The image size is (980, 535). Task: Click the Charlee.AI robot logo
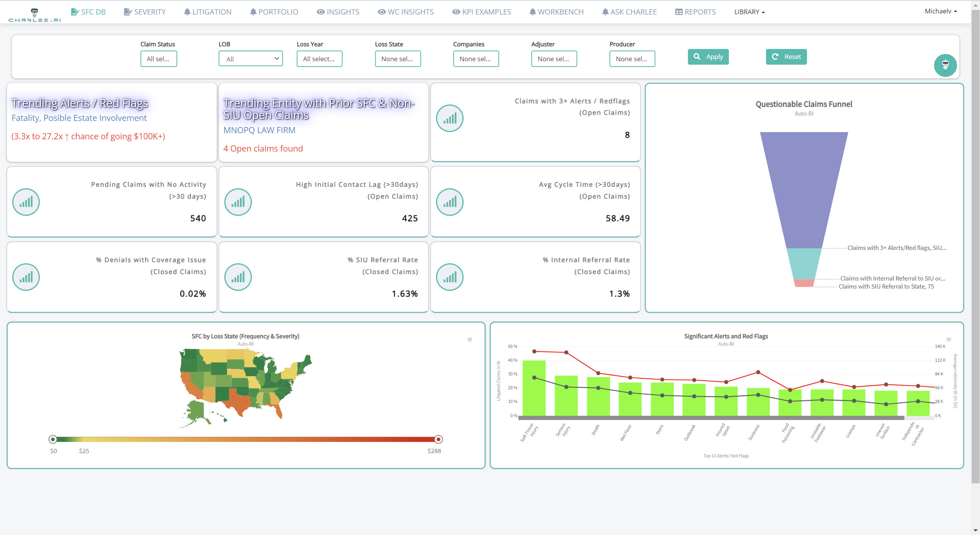(x=34, y=15)
